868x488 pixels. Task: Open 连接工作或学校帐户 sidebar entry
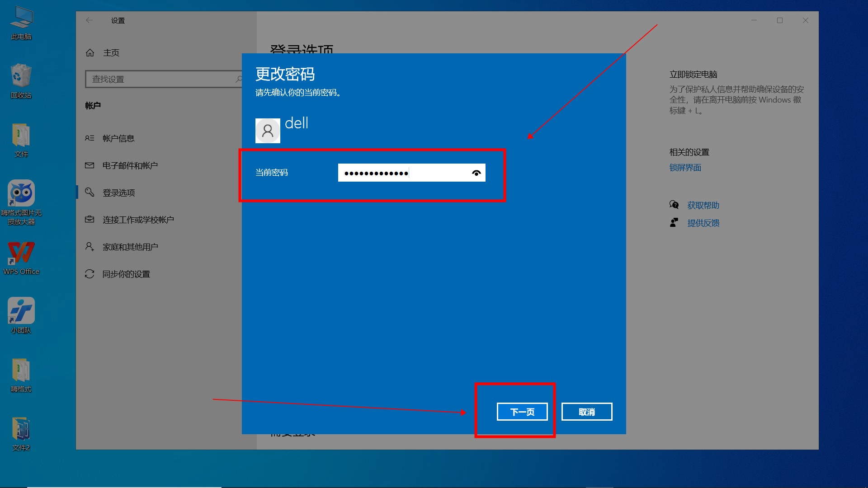138,220
